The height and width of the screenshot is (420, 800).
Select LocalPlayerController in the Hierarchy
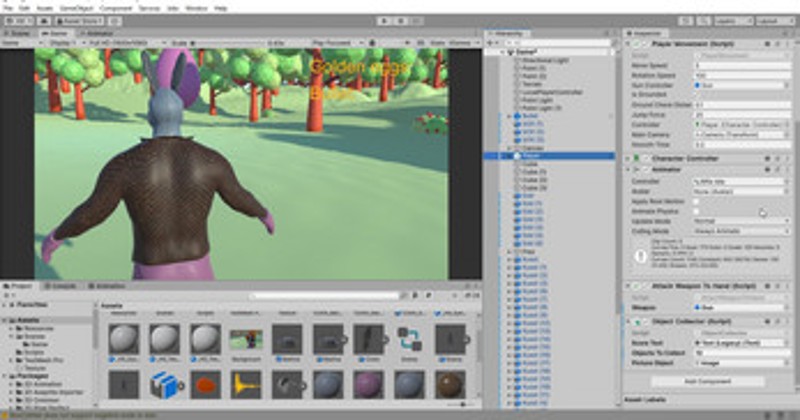(x=552, y=92)
